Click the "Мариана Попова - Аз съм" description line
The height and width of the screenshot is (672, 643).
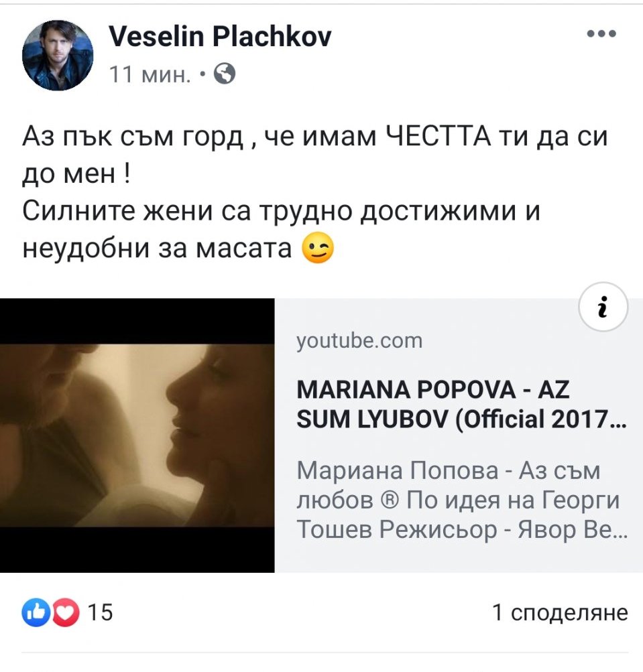tap(449, 470)
